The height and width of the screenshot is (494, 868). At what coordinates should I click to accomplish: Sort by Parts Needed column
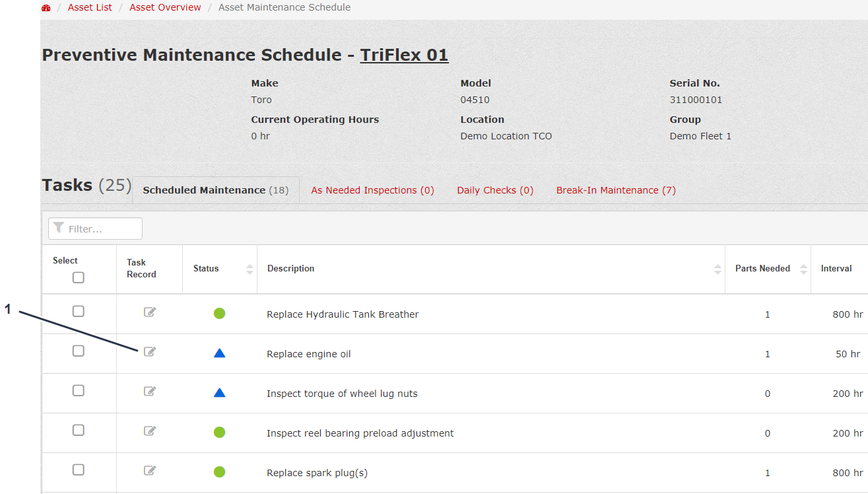[x=803, y=269]
